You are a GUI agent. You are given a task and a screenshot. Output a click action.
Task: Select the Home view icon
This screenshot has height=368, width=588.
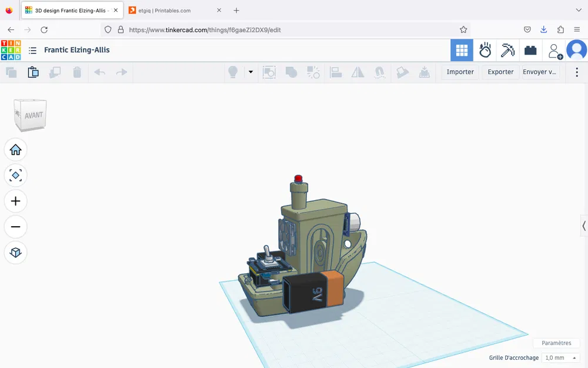[x=15, y=150]
